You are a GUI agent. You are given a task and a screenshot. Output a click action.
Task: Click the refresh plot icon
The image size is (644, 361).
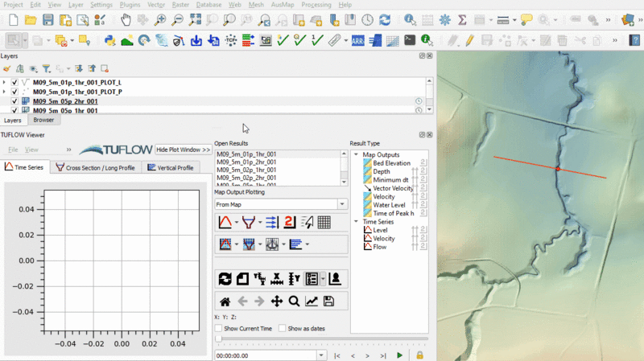click(x=225, y=279)
